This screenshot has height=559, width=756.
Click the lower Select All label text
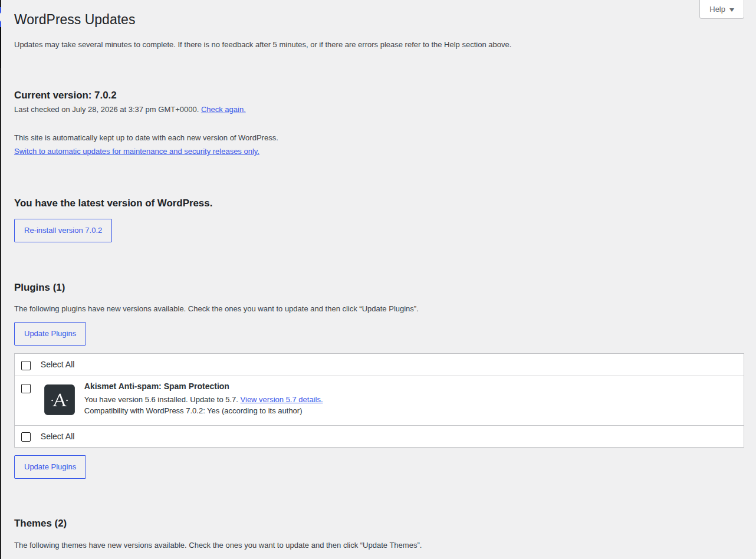click(58, 436)
